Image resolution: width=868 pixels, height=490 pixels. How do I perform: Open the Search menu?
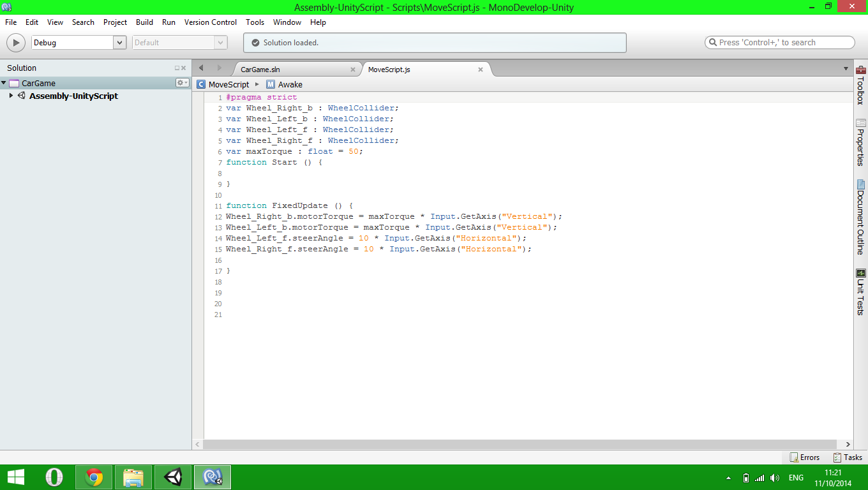click(83, 22)
